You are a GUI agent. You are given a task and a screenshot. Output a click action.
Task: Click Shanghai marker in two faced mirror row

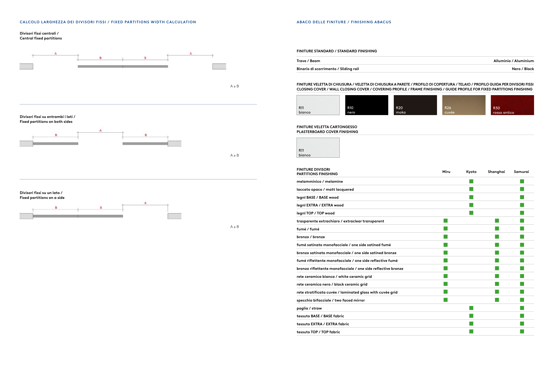pos(497,300)
